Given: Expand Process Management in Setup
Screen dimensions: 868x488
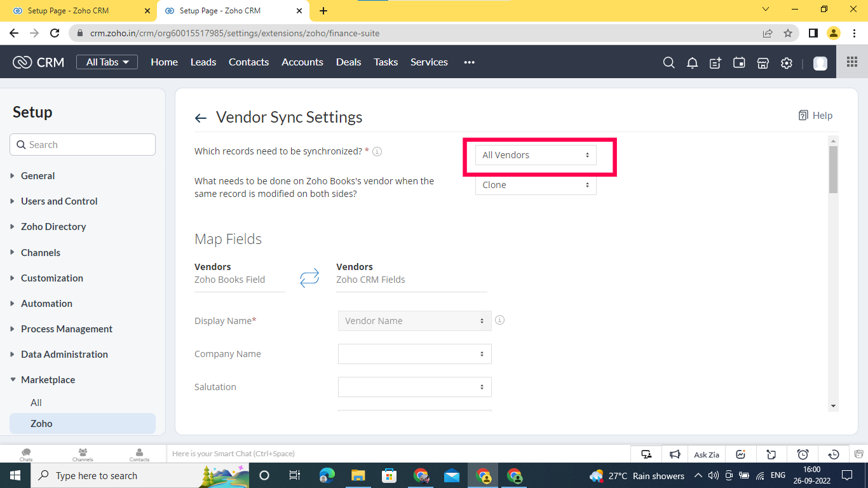Looking at the screenshot, I should point(67,329).
